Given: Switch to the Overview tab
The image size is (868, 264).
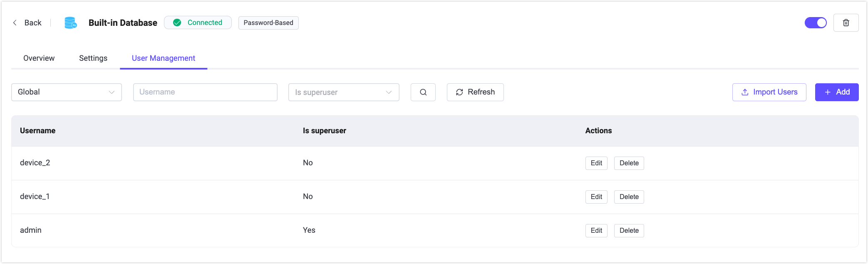Looking at the screenshot, I should [x=39, y=58].
